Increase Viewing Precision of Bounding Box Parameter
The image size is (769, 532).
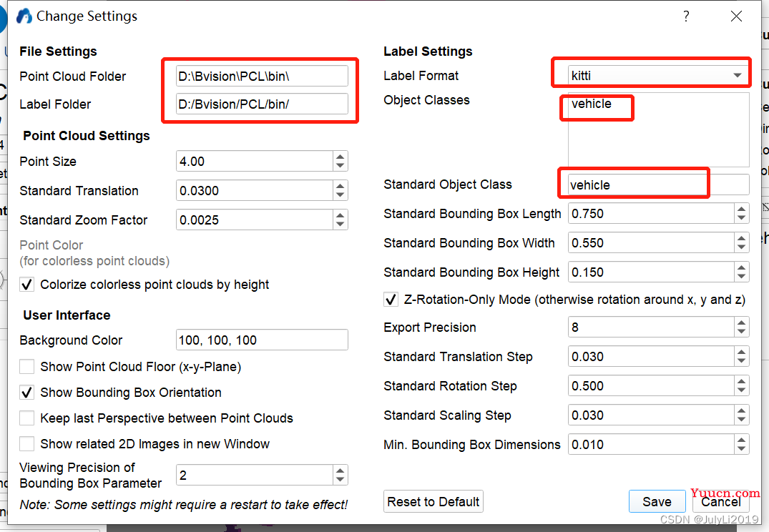pos(341,471)
